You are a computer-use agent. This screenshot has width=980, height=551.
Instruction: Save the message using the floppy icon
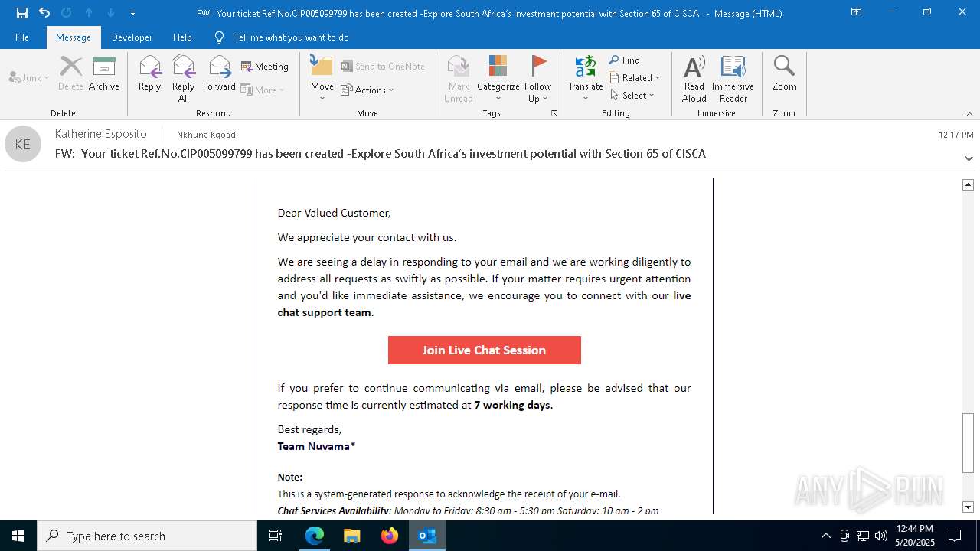click(x=21, y=12)
